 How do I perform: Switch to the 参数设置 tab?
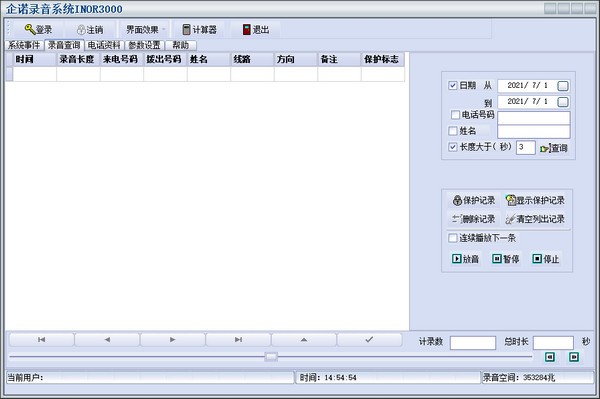144,45
